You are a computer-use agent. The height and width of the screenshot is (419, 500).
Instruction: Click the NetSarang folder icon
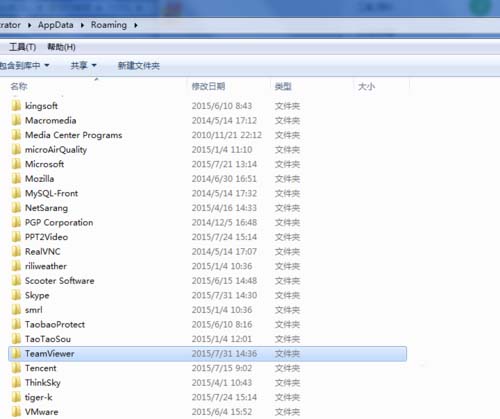pos(16,208)
